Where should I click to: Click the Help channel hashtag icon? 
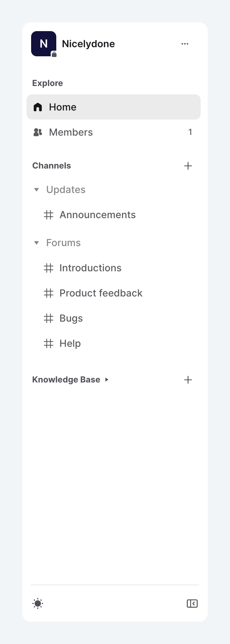[x=49, y=343]
